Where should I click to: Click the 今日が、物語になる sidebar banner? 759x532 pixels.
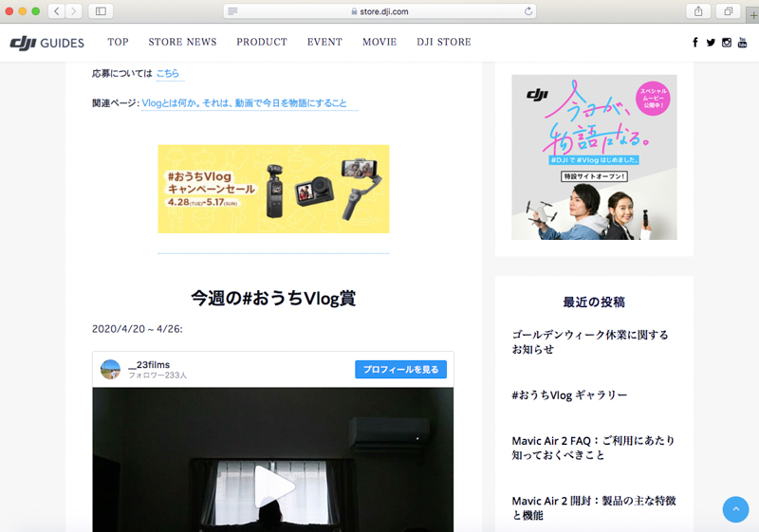(594, 157)
